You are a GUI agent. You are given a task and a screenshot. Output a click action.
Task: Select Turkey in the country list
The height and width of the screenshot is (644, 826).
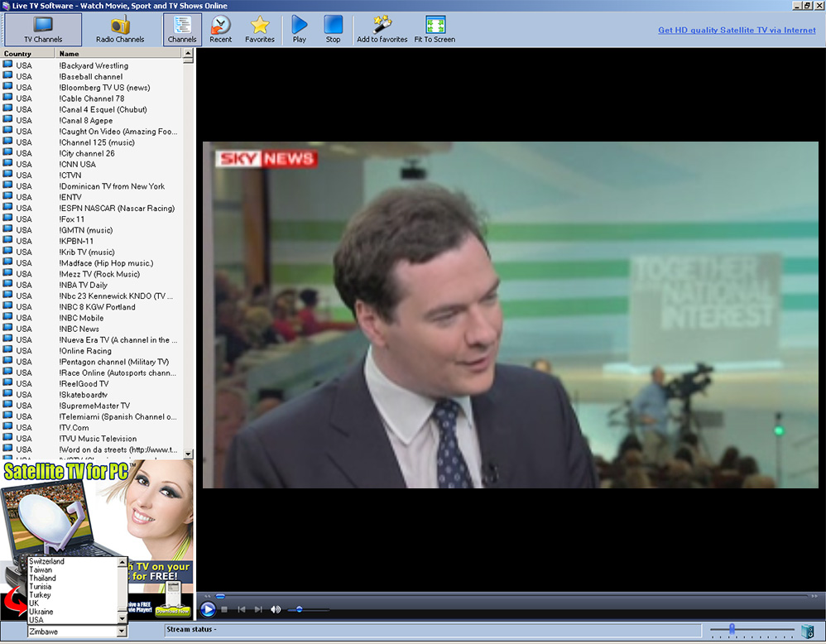(40, 595)
